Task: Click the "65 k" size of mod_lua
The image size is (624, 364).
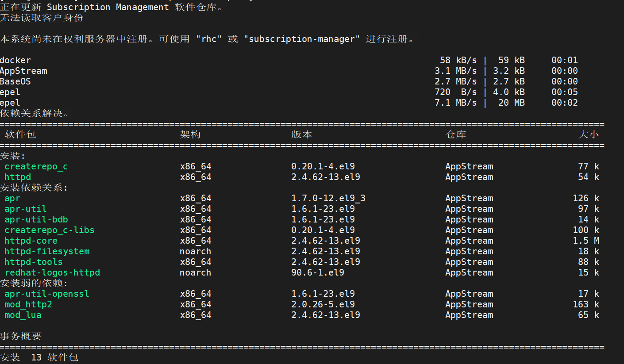Action: click(x=589, y=315)
